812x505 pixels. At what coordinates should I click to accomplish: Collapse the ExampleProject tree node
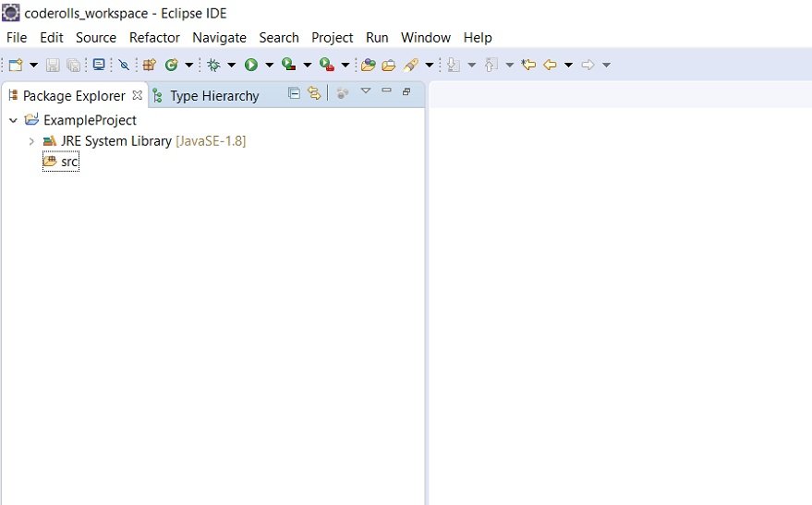click(14, 120)
